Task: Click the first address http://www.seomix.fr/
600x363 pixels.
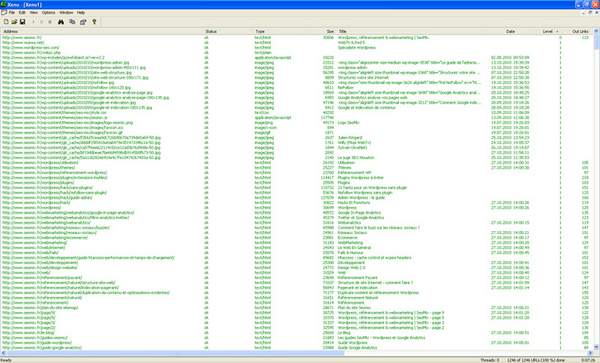Action: pyautogui.click(x=22, y=38)
